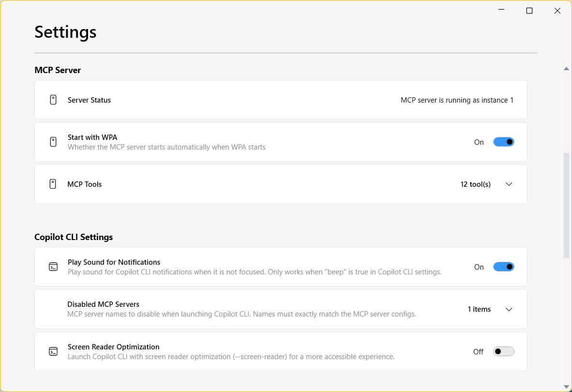Click the Play Sound for Notifications terminal icon
This screenshot has width=572, height=392.
tap(53, 267)
